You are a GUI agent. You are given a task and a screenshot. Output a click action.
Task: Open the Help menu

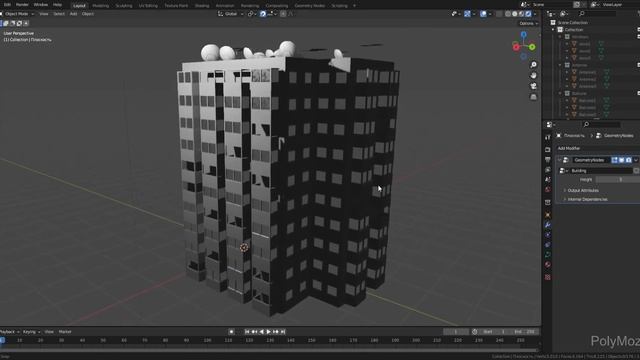point(58,5)
